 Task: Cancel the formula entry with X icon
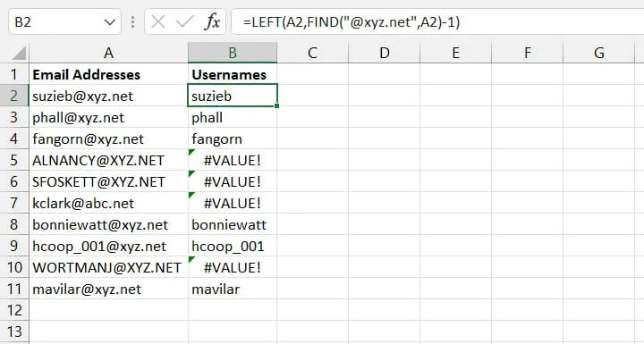point(157,21)
